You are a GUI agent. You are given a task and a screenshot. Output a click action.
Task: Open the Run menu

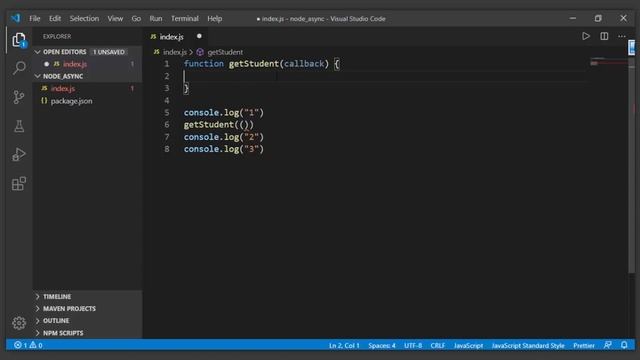(156, 18)
